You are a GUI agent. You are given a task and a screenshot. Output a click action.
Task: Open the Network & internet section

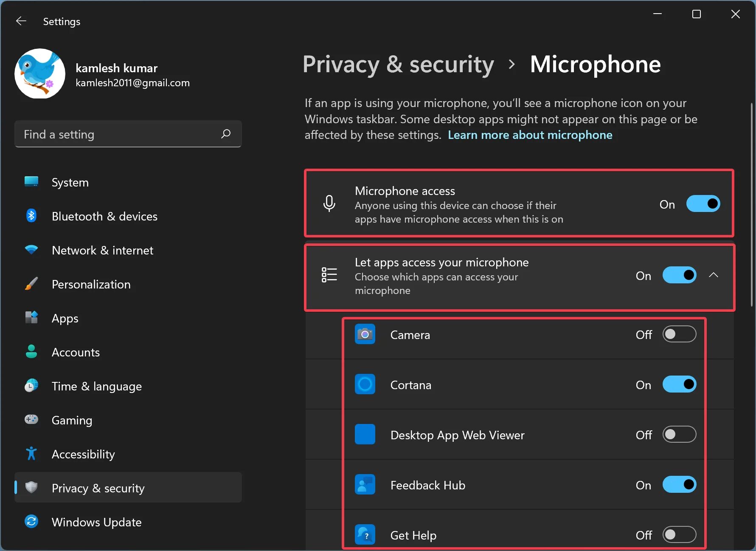click(x=102, y=250)
